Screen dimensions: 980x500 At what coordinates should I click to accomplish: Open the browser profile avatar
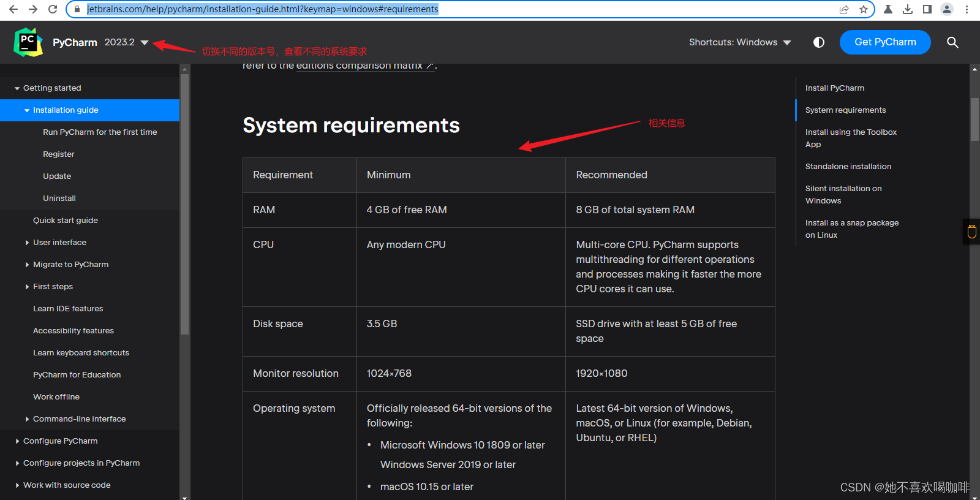(x=947, y=9)
